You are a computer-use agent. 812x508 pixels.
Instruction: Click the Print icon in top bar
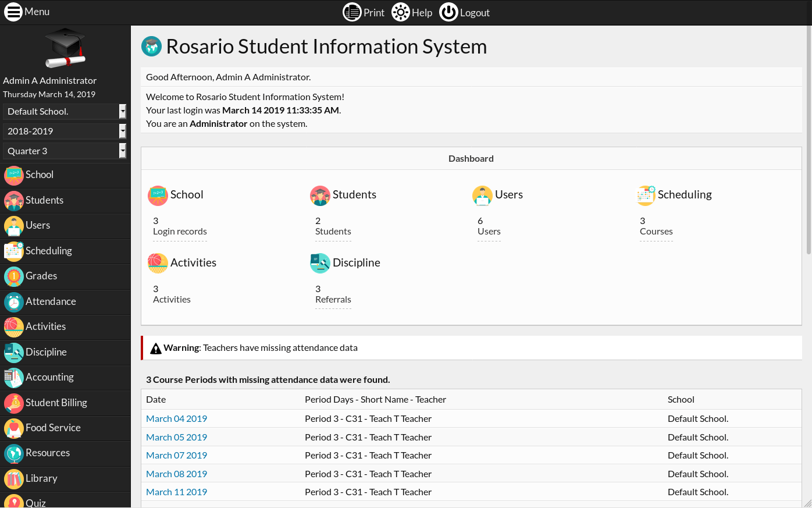352,12
